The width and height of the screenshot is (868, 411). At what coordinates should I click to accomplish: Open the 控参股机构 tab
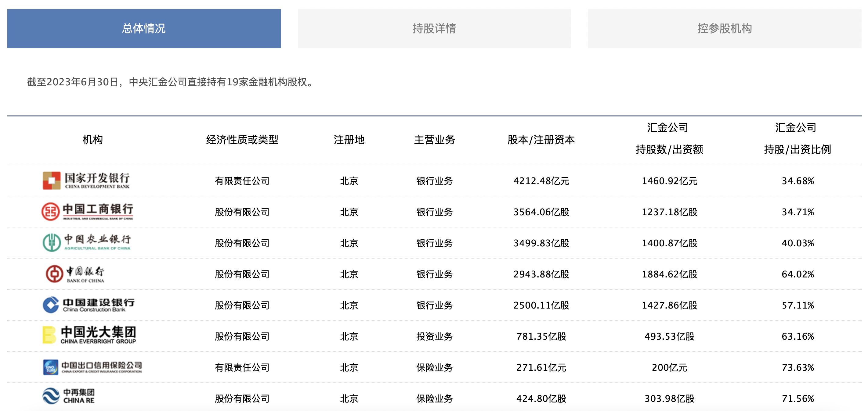[724, 29]
